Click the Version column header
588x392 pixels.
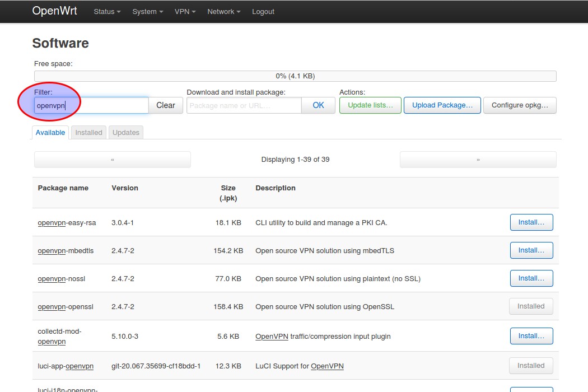pos(125,188)
